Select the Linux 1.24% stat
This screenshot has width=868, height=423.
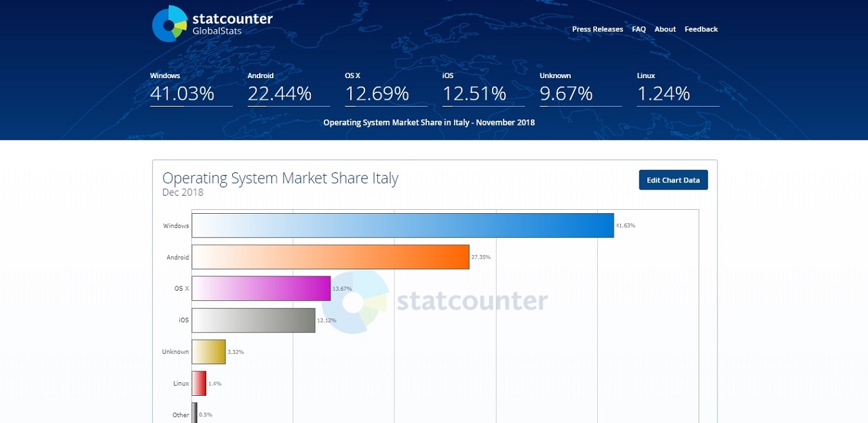tap(678, 88)
